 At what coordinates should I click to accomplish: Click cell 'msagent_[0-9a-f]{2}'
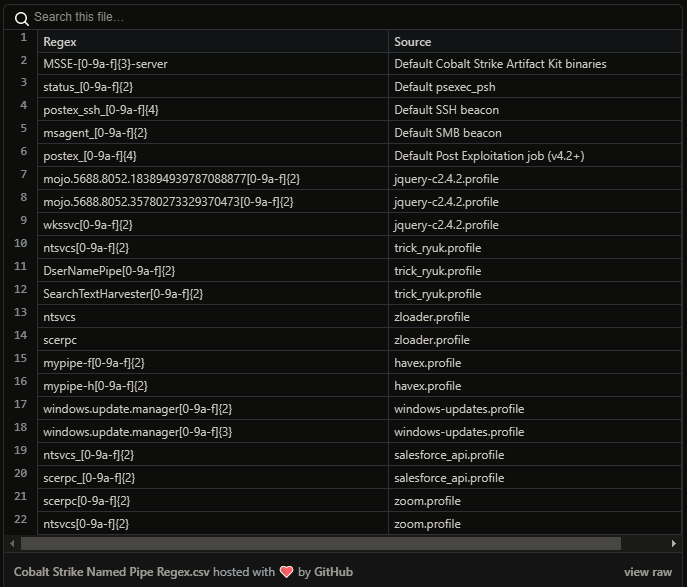[x=213, y=133]
